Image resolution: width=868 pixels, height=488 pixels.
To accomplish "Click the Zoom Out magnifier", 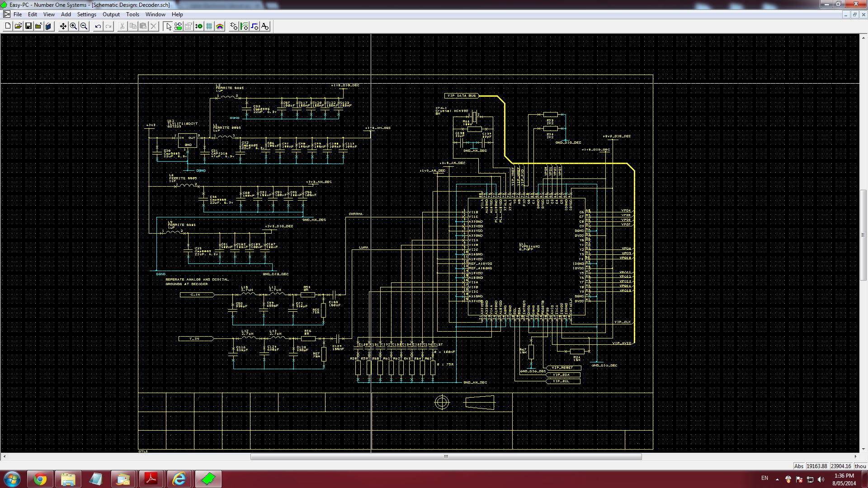I will click(x=84, y=26).
